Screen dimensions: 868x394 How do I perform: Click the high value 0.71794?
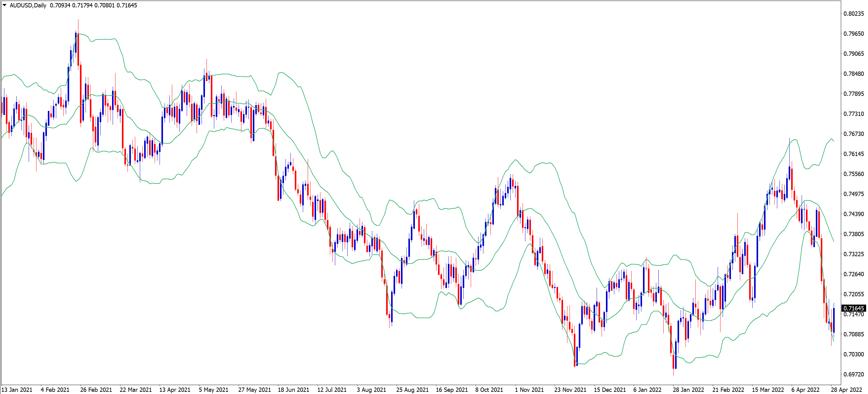tap(82, 5)
